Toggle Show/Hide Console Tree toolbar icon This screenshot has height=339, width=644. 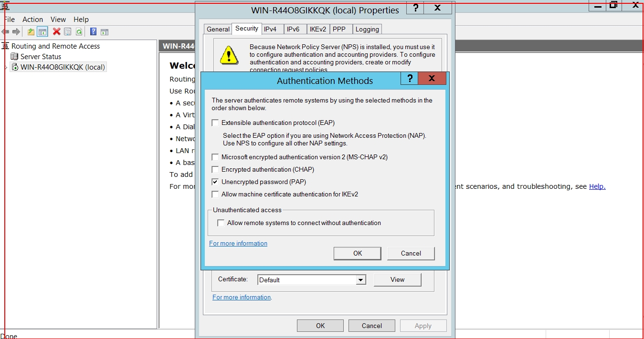pyautogui.click(x=42, y=32)
